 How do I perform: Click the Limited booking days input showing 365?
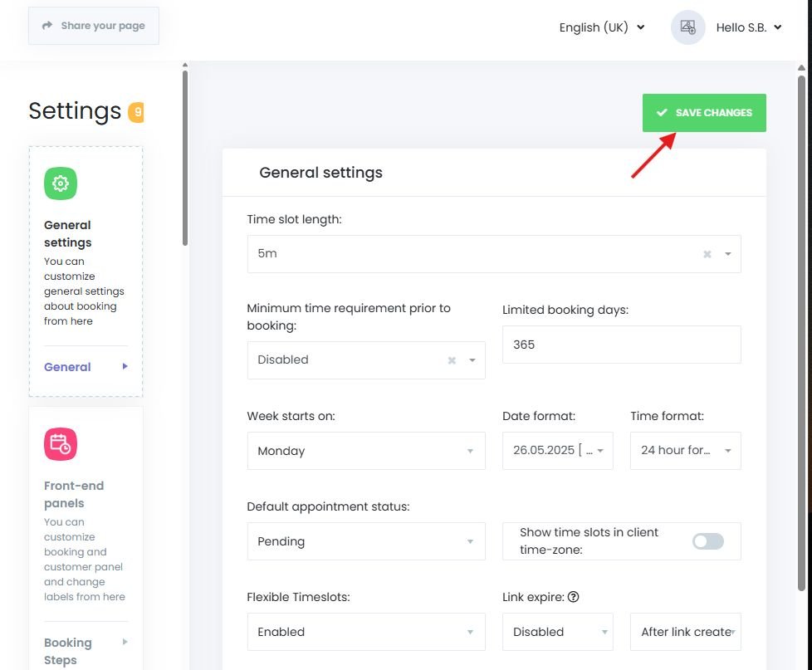(620, 344)
